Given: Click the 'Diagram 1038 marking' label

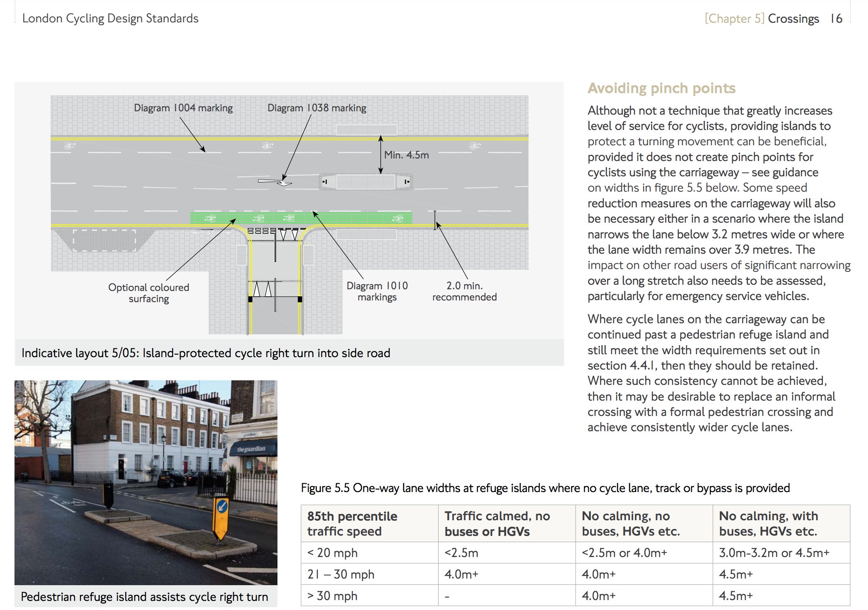Looking at the screenshot, I should click(317, 108).
